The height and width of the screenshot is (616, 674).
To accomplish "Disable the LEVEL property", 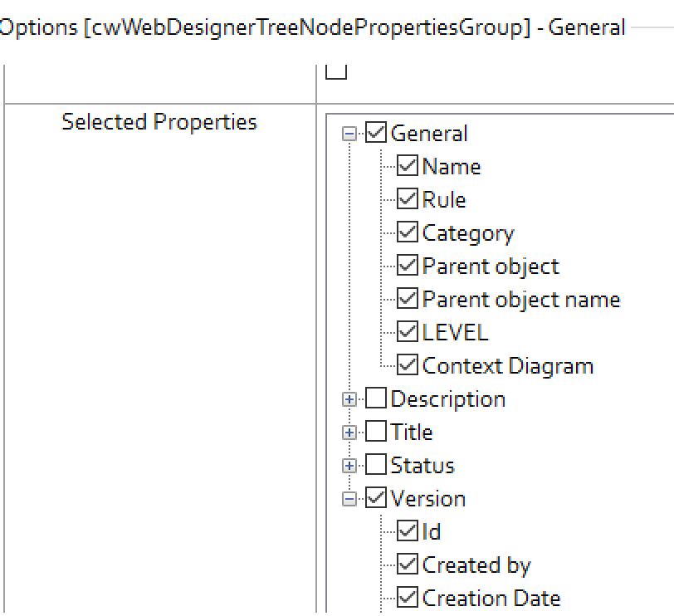I will coord(407,331).
